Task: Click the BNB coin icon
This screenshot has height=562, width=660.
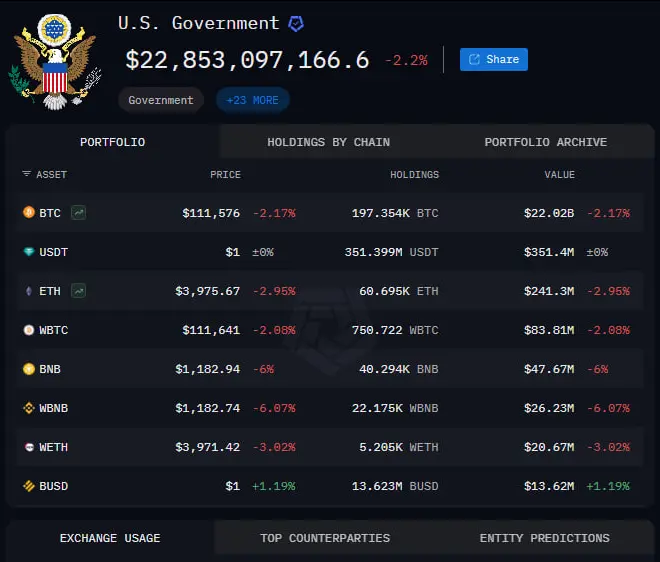Action: click(x=29, y=369)
